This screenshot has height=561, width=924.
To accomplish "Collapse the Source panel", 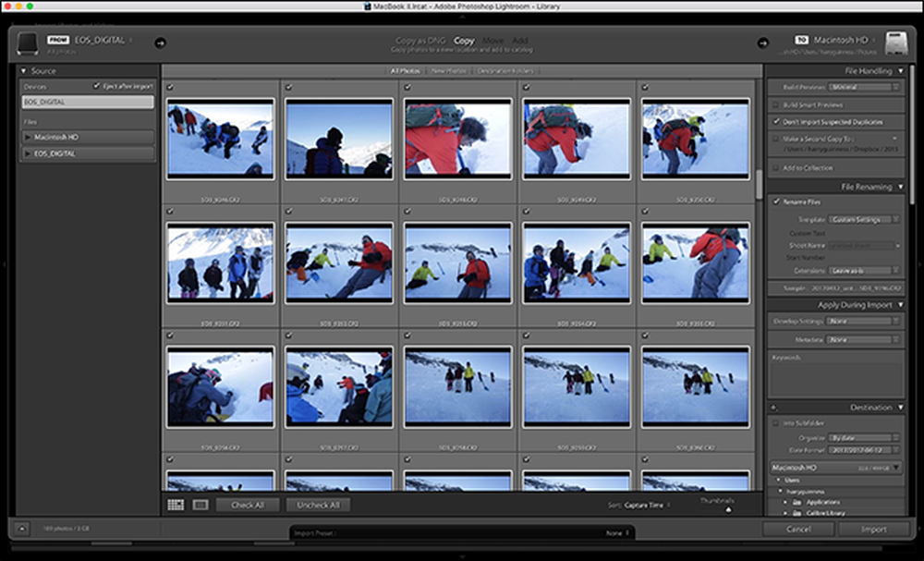I will click(x=24, y=71).
